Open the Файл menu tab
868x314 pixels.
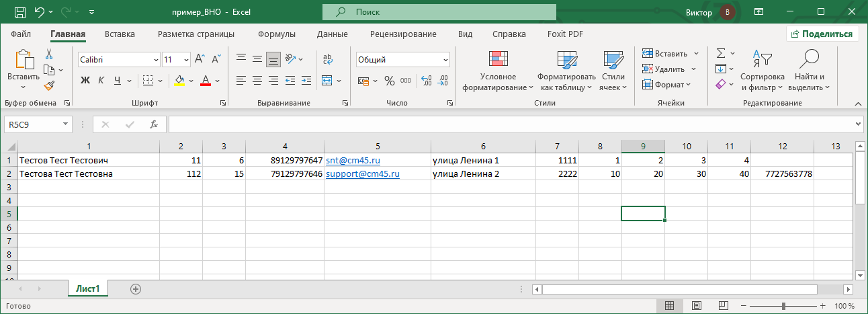(21, 34)
